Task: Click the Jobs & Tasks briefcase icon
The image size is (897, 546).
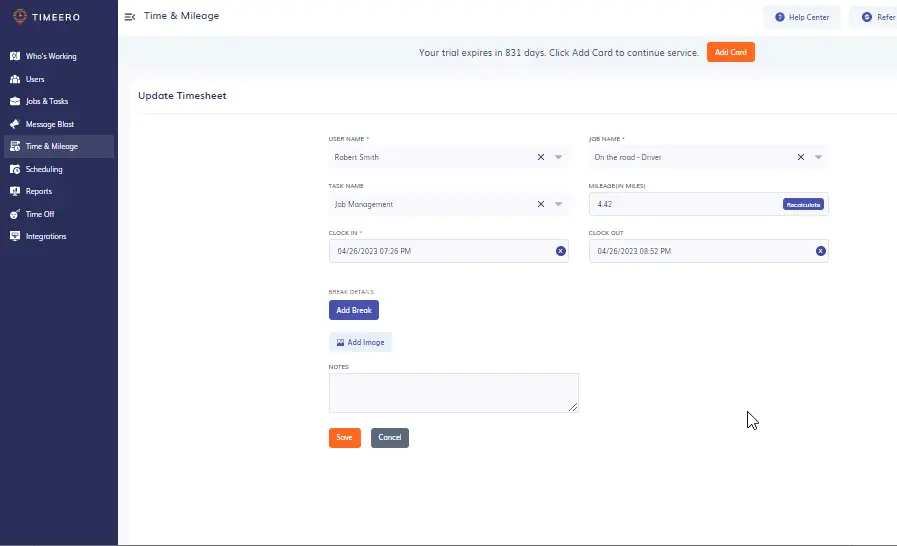Action: coord(15,101)
